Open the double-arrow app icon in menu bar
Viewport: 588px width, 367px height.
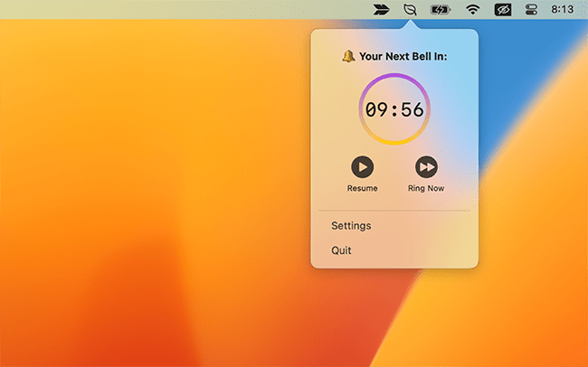pos(381,9)
